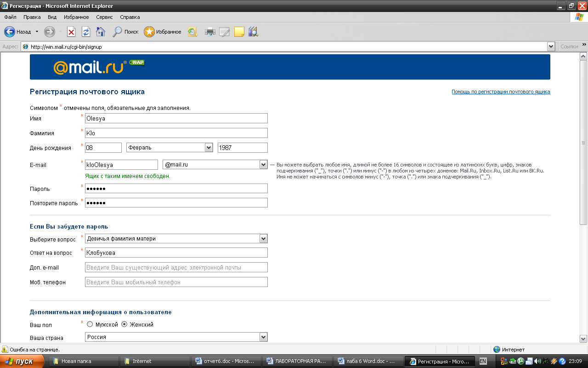Click the Доп. e-mail field
588x368 pixels.
point(176,267)
